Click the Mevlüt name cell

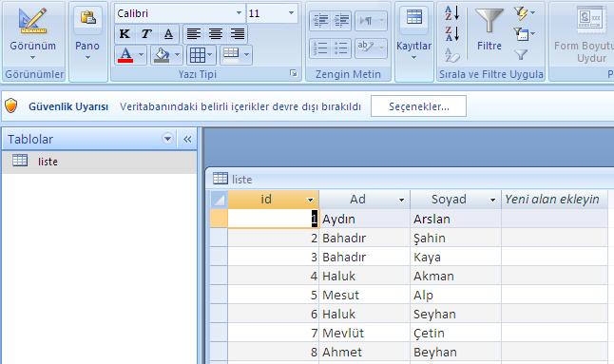[x=365, y=333]
